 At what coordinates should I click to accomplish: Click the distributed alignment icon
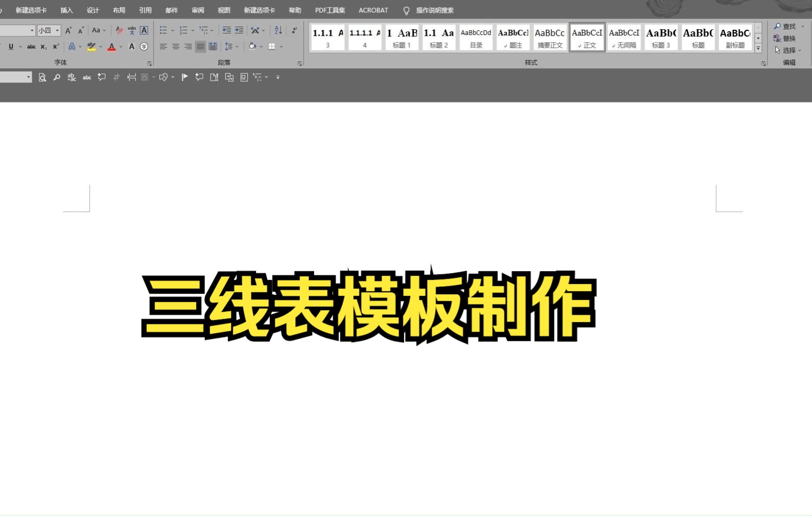213,46
